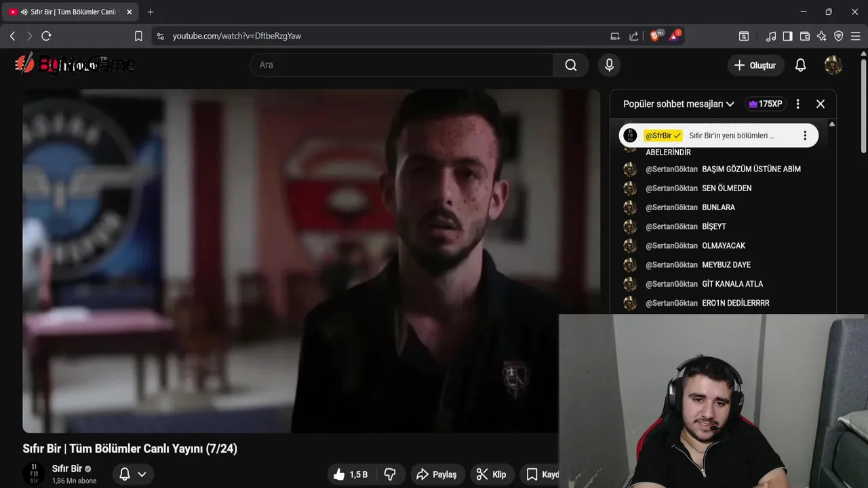Image resolution: width=868 pixels, height=488 pixels.
Task: Click the YouTube Ara search field
Action: tap(401, 65)
